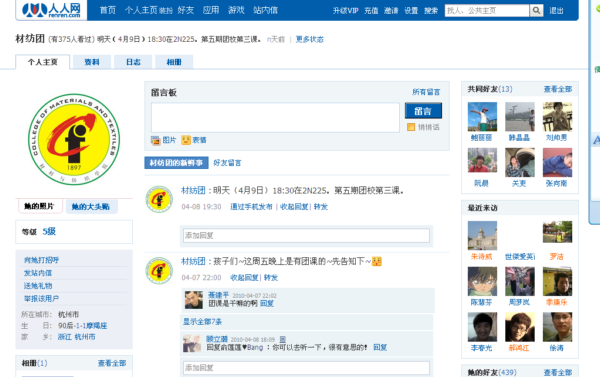
Task: Click visitor photo above 徐涛
Action: pyautogui.click(x=557, y=327)
